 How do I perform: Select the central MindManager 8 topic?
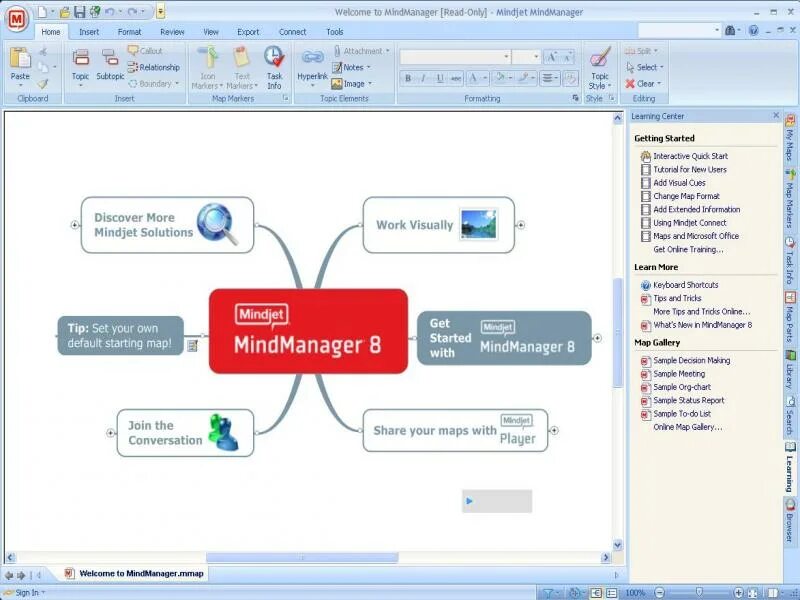pos(308,331)
